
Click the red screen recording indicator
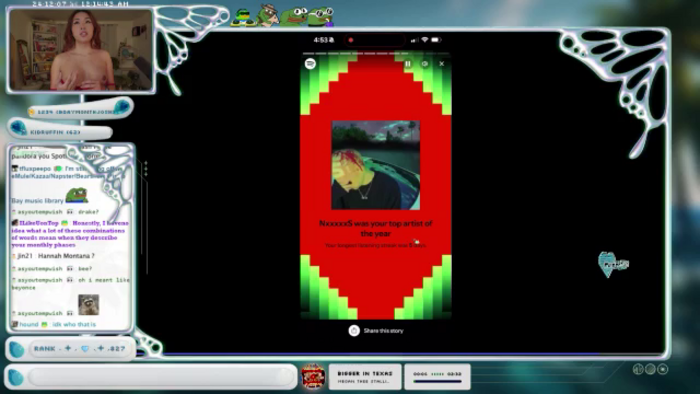tap(351, 40)
